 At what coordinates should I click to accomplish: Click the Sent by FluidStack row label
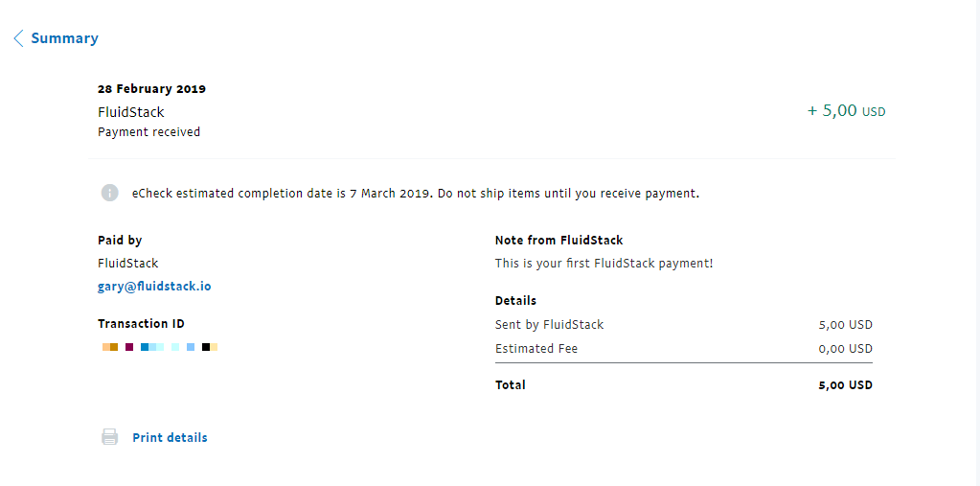tap(549, 325)
